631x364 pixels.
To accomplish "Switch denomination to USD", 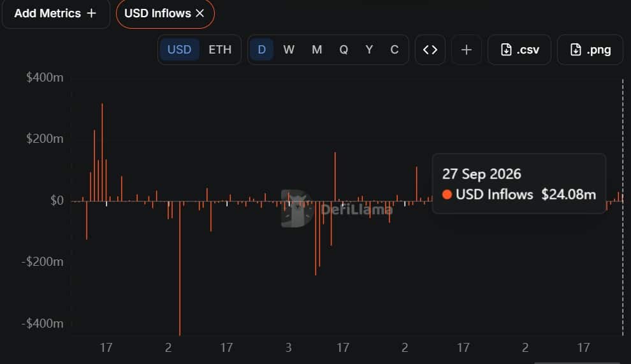I will pos(179,50).
